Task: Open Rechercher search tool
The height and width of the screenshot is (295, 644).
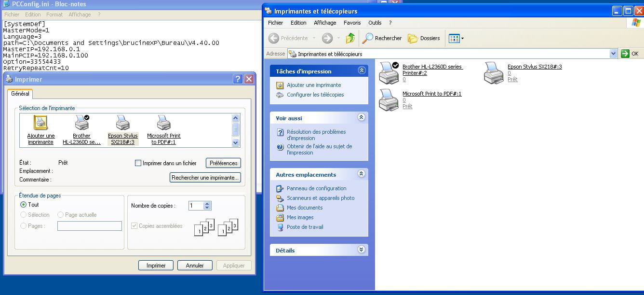Action: coord(382,38)
